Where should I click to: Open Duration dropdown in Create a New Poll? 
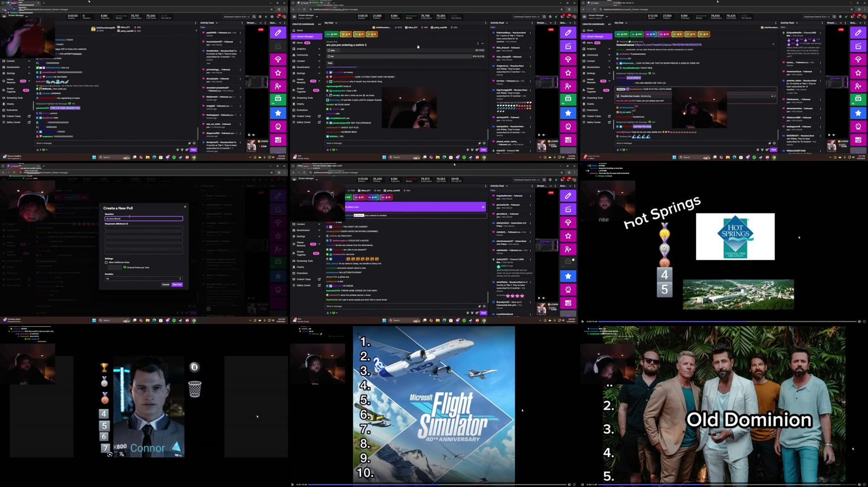(x=144, y=279)
